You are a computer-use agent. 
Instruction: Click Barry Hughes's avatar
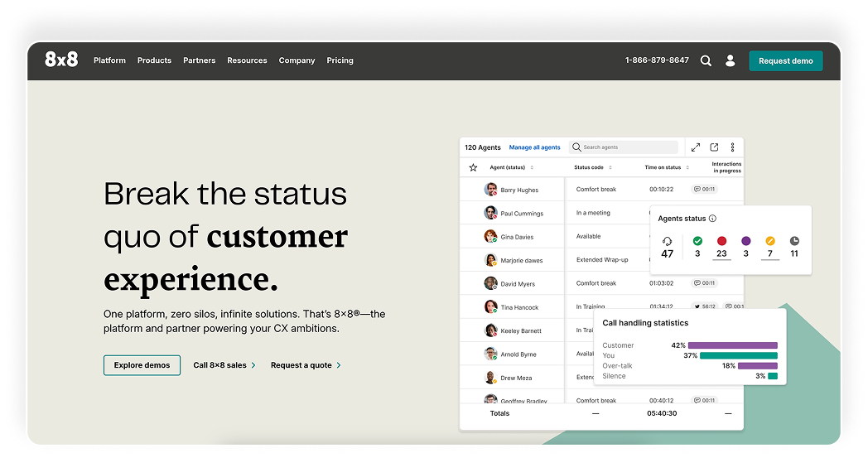click(x=490, y=190)
